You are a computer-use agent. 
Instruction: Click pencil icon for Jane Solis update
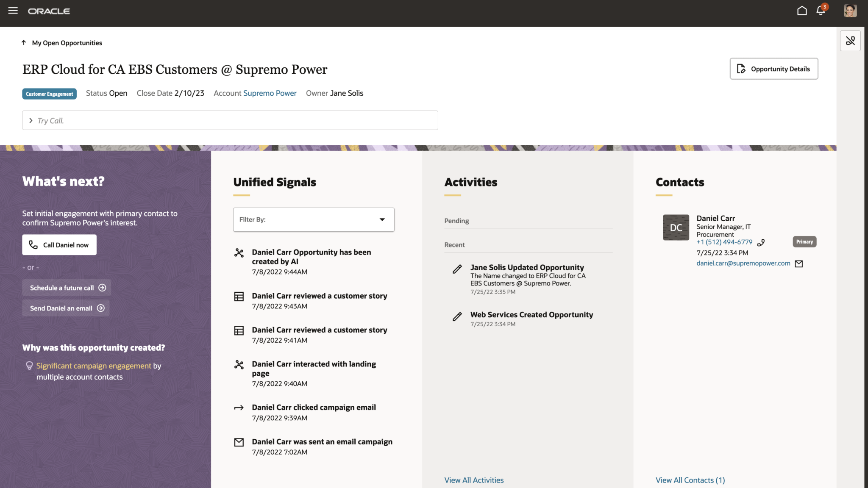(x=457, y=269)
